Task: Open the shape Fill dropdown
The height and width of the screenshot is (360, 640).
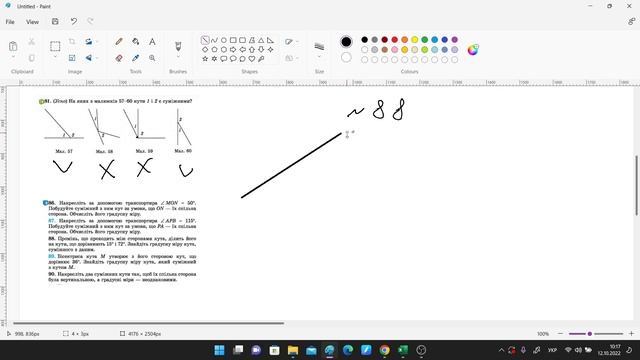Action: tap(291, 58)
